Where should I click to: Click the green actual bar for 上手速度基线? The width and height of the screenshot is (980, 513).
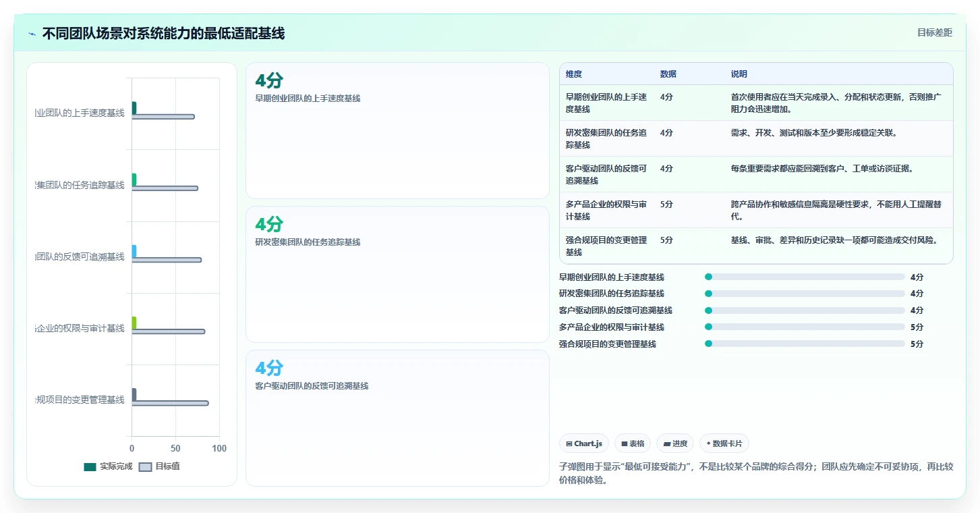coord(134,108)
